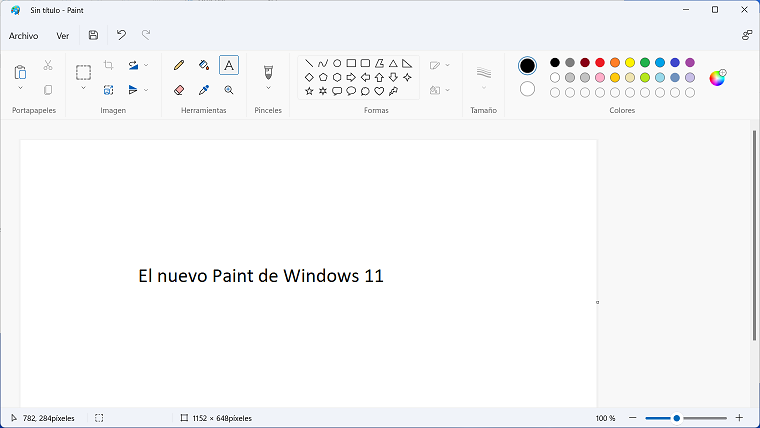760x428 pixels.
Task: Select the Pencil tool
Action: click(x=179, y=65)
